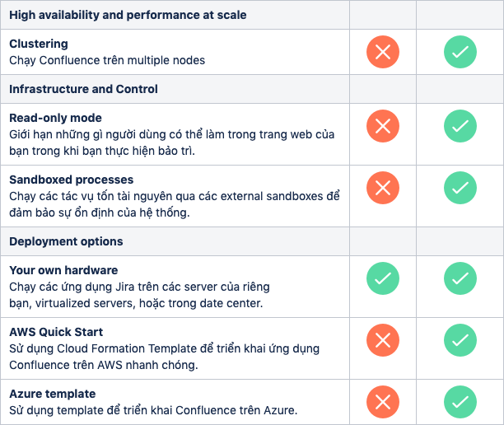Click the green checkmark icon for Clustering
Image resolution: width=504 pixels, height=425 pixels.
(460, 52)
